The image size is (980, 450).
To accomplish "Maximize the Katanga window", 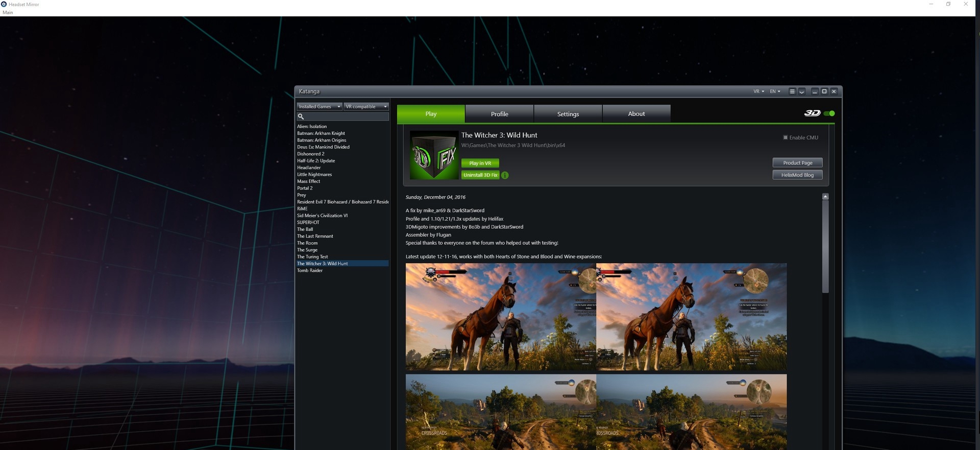I will point(824,91).
